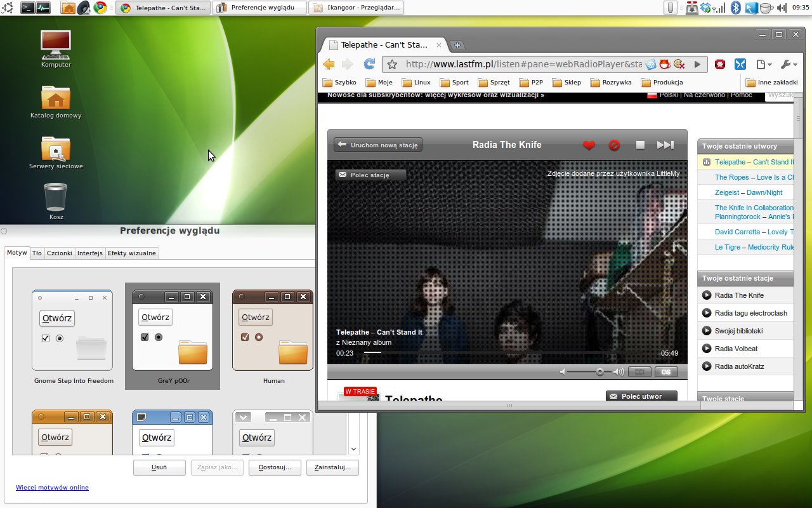
Task: Play the 'Radia The Knife' station
Action: (x=707, y=295)
